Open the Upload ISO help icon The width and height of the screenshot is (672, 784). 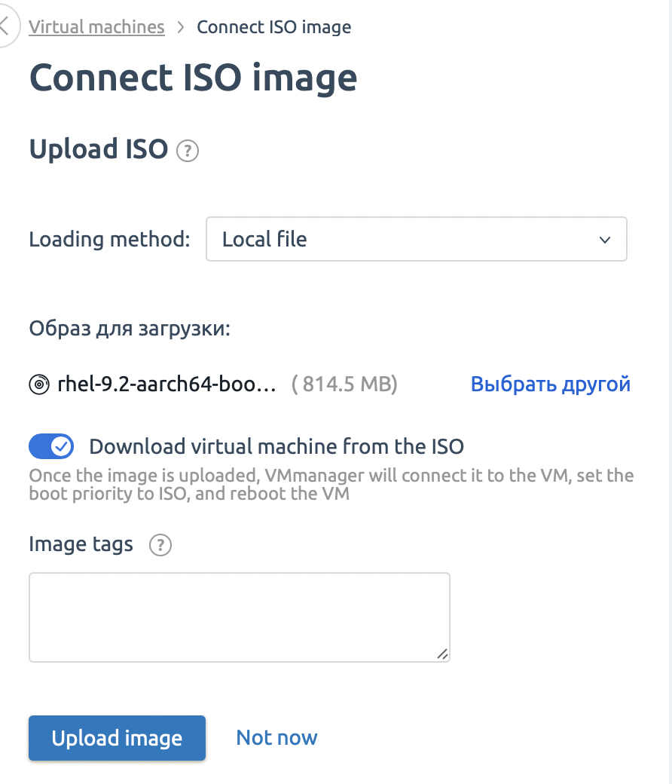click(188, 151)
